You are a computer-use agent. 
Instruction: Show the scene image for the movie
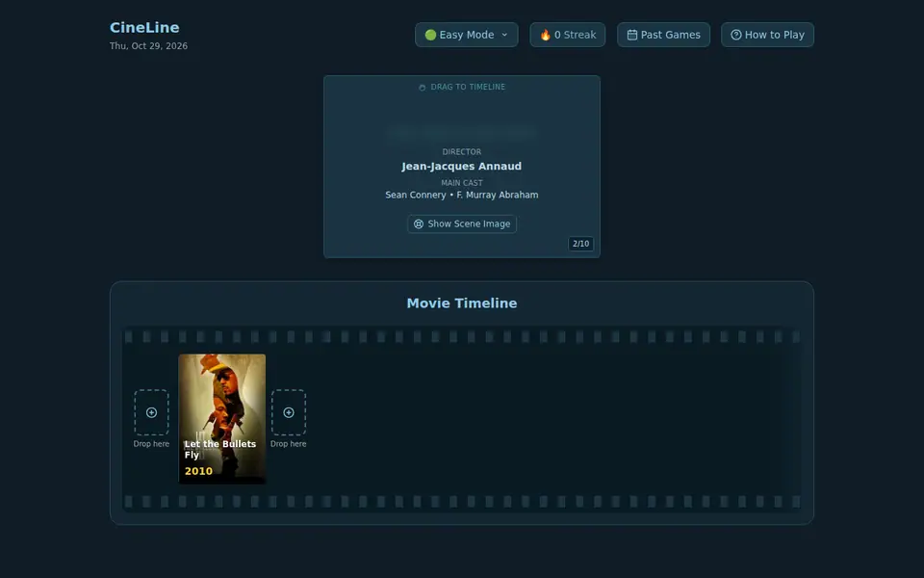[462, 224]
